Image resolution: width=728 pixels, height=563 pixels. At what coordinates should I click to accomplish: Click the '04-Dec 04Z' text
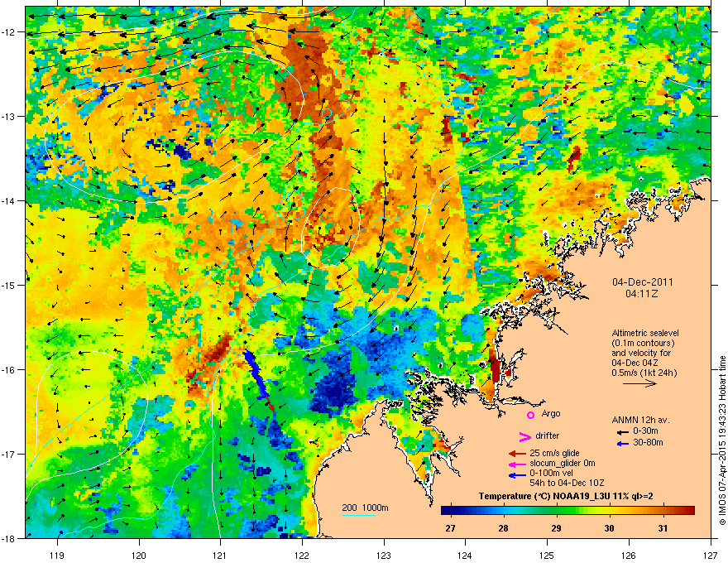tap(635, 363)
